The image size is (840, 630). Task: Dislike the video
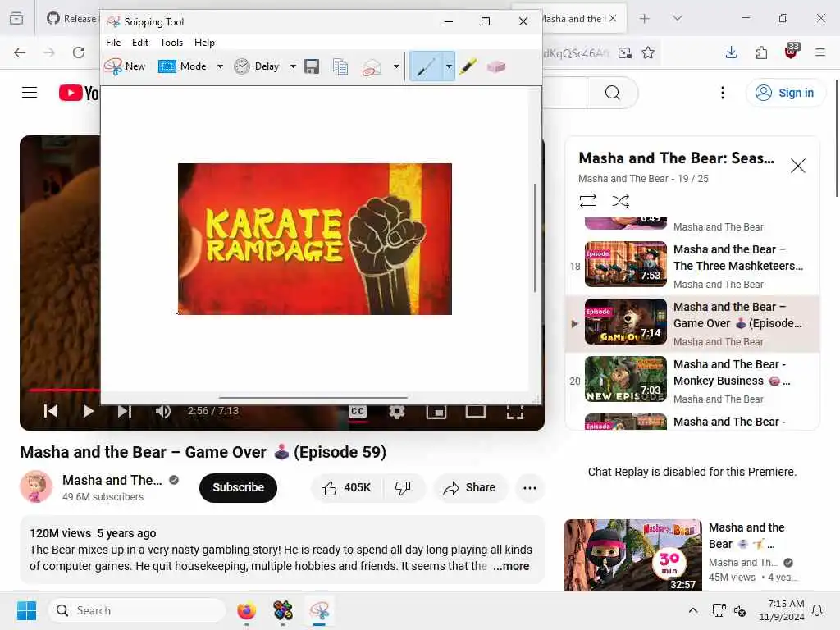(x=403, y=487)
